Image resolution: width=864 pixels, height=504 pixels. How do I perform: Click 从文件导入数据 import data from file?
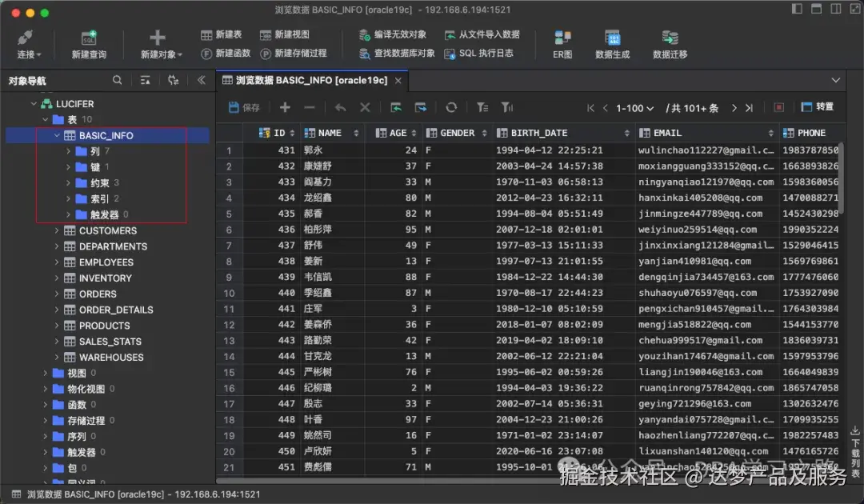[482, 34]
